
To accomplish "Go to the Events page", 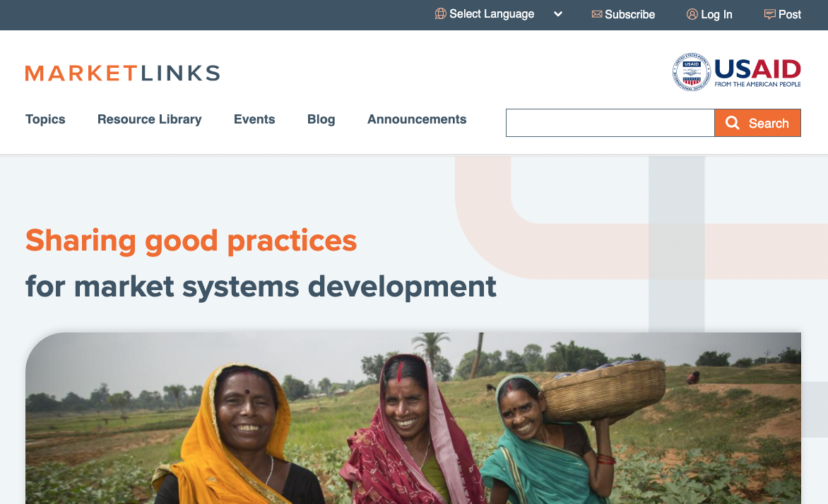I will pos(254,119).
